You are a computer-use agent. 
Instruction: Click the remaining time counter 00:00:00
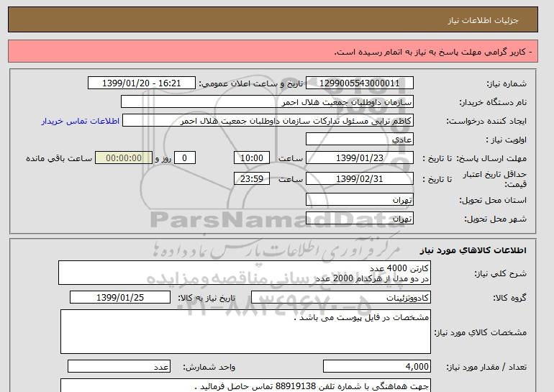pyautogui.click(x=124, y=158)
